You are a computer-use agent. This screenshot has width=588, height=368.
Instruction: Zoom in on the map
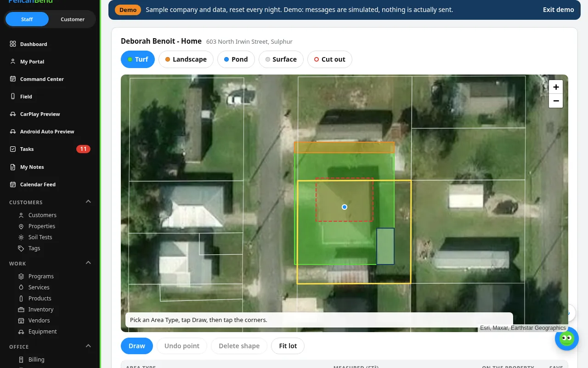point(556,87)
